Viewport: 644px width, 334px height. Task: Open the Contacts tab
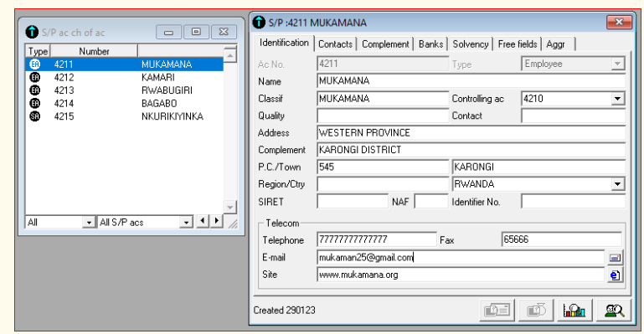335,44
